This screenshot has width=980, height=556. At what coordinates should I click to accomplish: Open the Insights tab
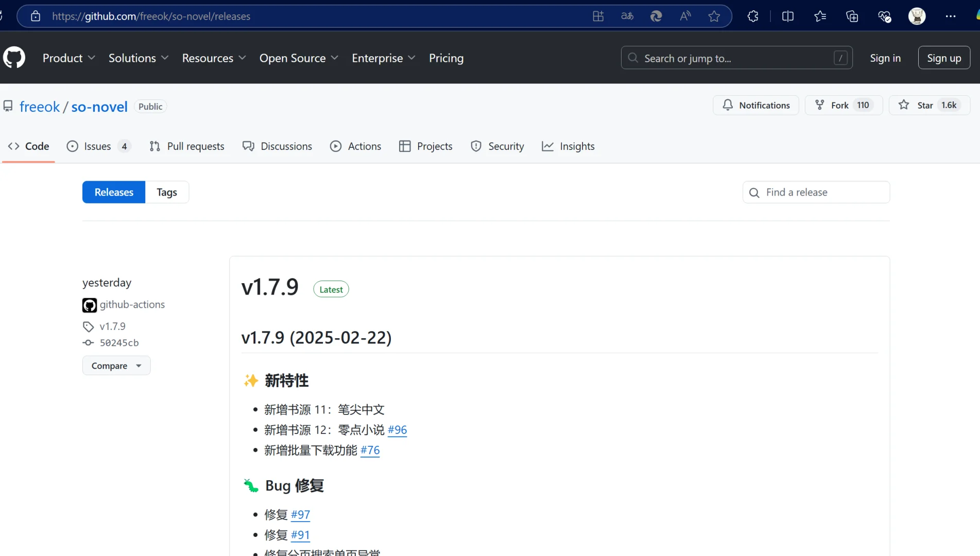[x=568, y=146]
